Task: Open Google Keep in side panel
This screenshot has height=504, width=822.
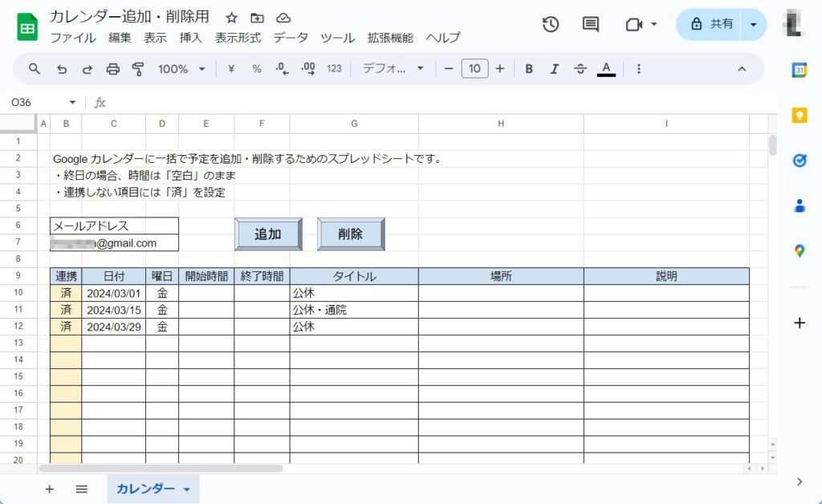Action: 799,116
